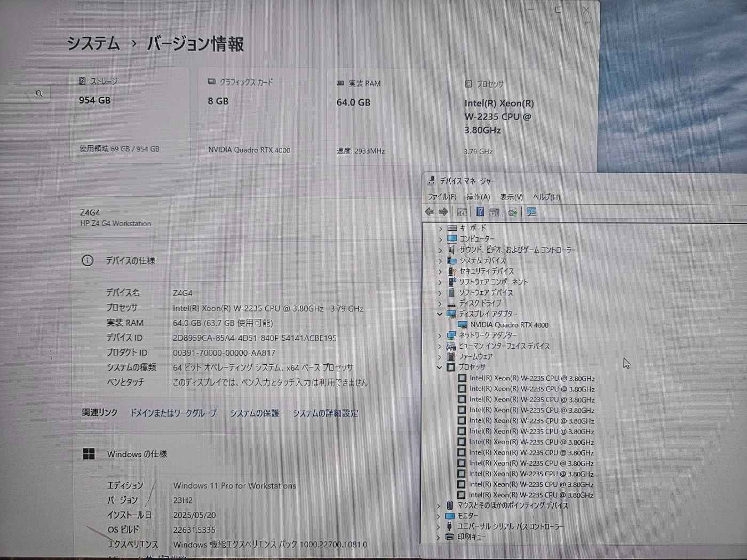Open the システムの詳細設定 link
Screen dimensions: 747x560
(325, 413)
